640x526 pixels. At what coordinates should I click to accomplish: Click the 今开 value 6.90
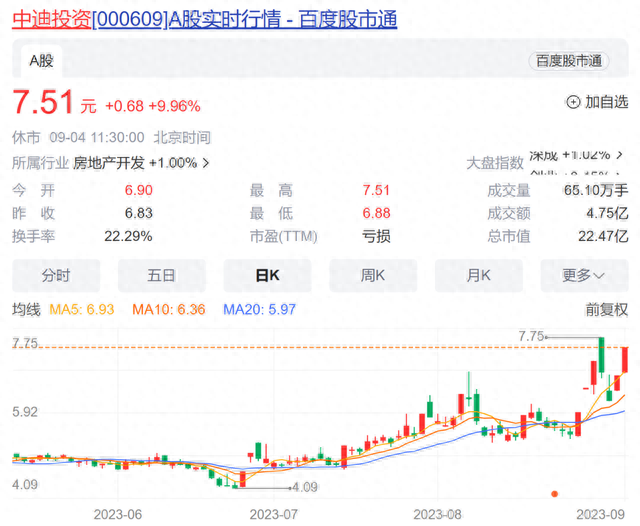[138, 190]
